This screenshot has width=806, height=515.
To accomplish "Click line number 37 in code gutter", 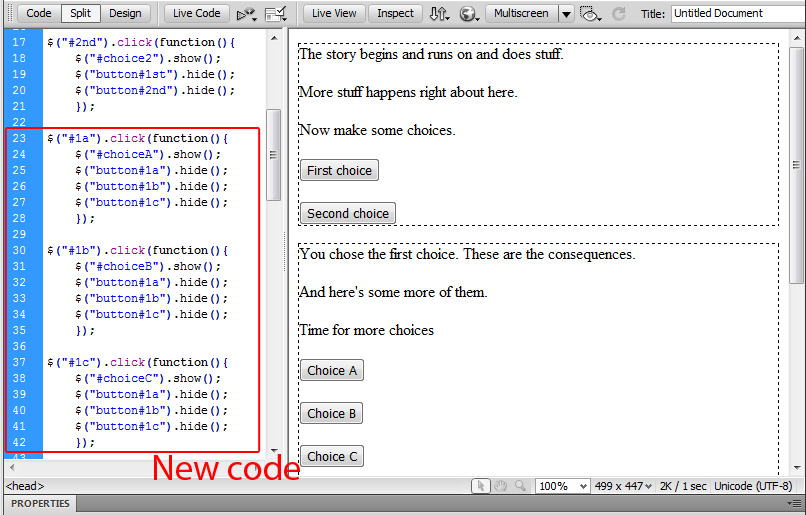I will (x=19, y=362).
